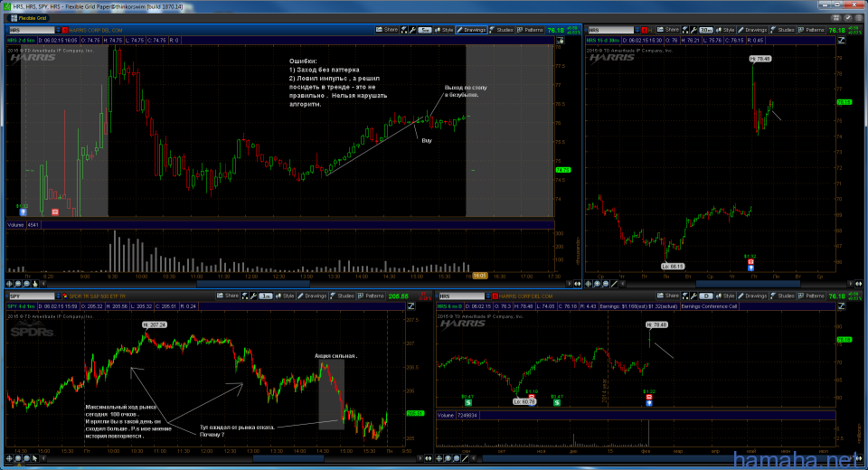Image resolution: width=868 pixels, height=470 pixels.
Task: Click crosshair icon below top-left chart
Action: 9,284
